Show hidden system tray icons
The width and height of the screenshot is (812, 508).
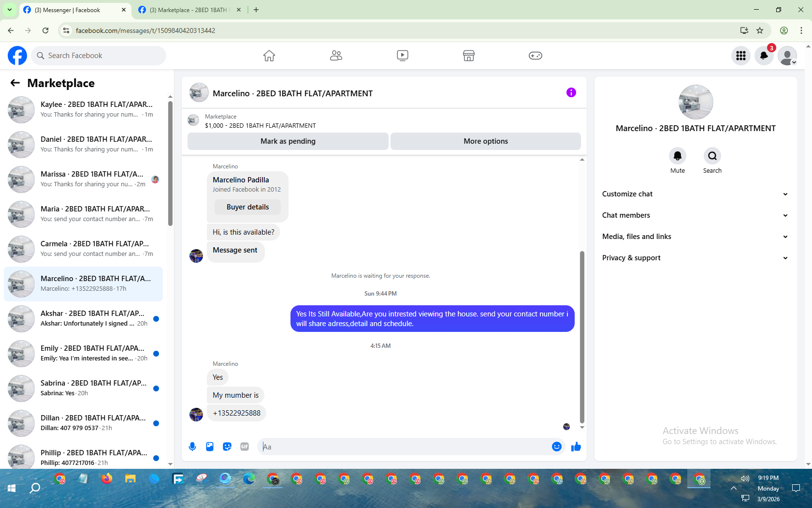click(x=734, y=488)
